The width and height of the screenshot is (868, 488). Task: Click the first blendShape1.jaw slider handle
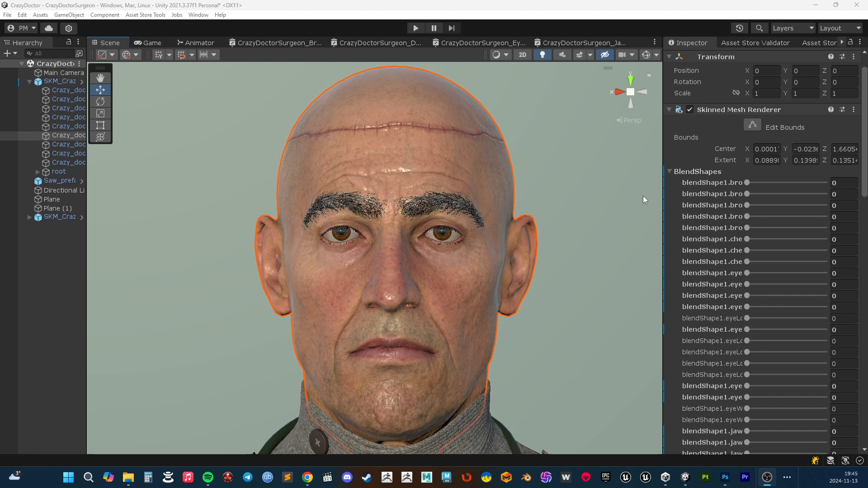[747, 431]
